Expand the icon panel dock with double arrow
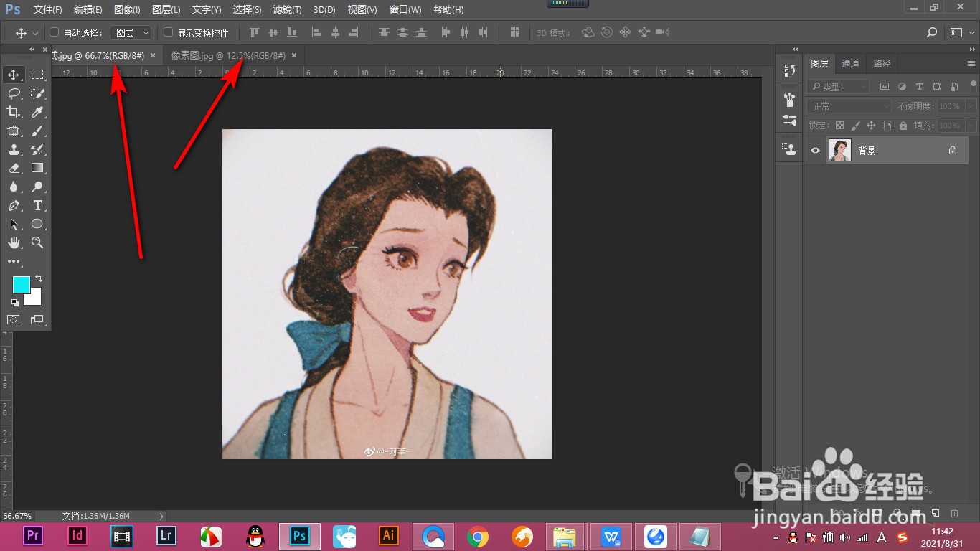This screenshot has width=980, height=551. (795, 50)
